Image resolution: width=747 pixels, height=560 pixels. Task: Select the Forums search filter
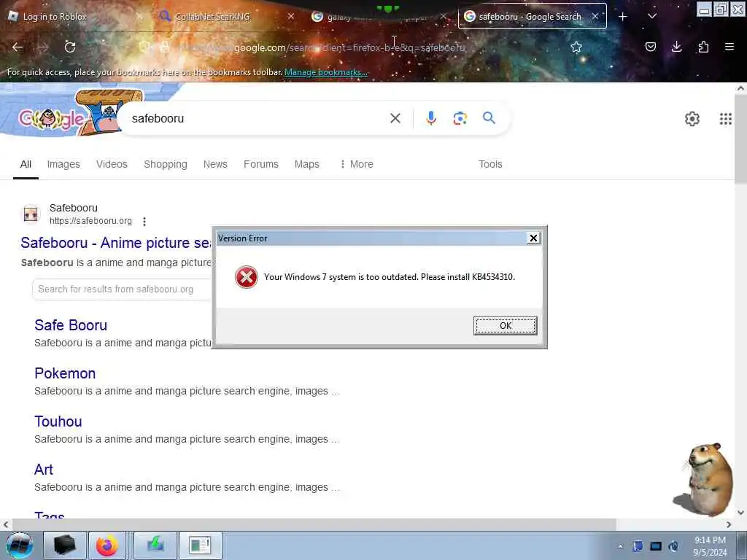[261, 164]
